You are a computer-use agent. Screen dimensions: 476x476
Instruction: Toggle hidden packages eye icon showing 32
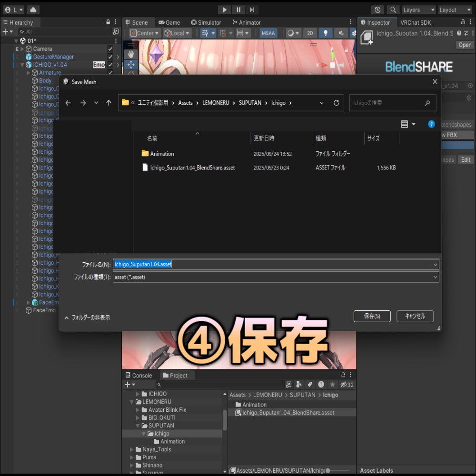tap(347, 385)
